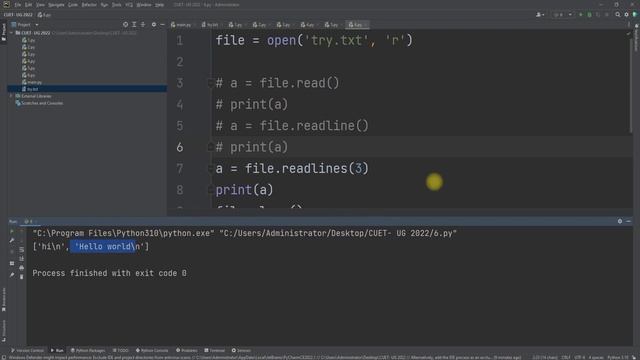640x360 pixels.
Task: Place cursor in file.readlines(3) code
Action: (306, 169)
